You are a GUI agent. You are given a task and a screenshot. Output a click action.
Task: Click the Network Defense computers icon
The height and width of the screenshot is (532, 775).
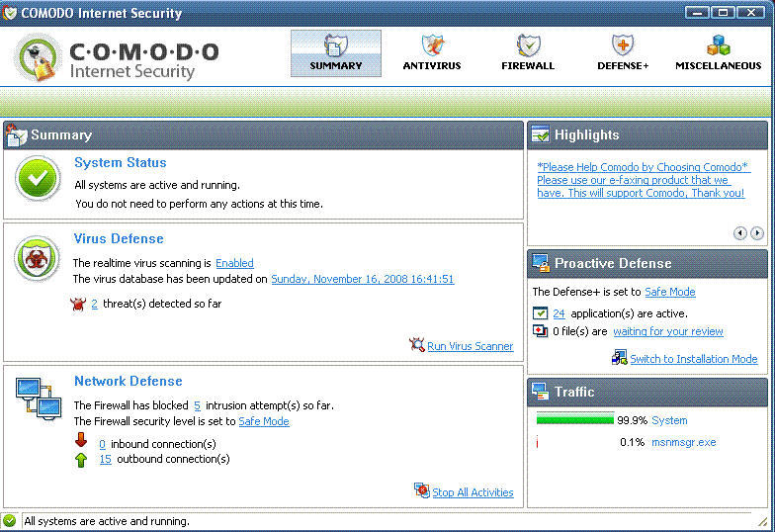click(x=39, y=399)
